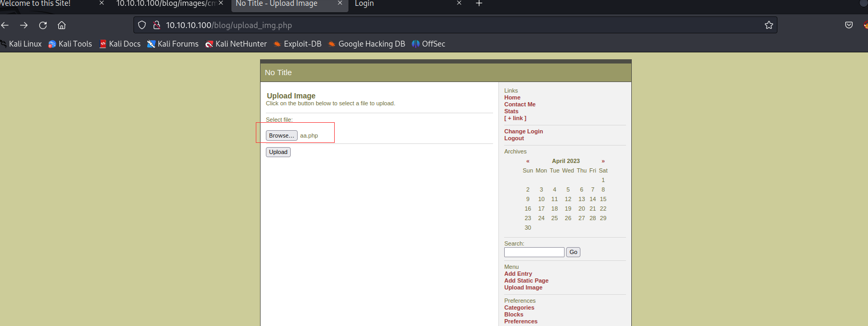Click the address bar URL field
The height and width of the screenshot is (326, 868).
click(x=455, y=25)
